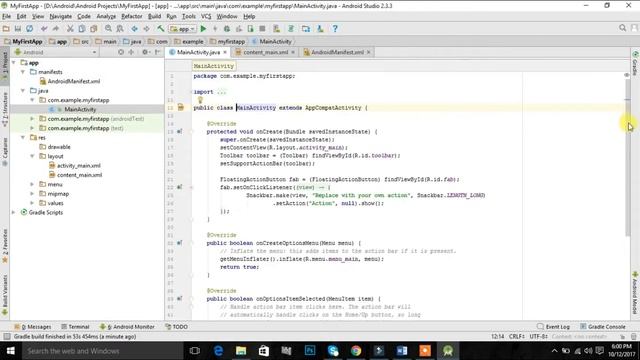Open the VCS menu
640x360 pixels.
tap(206, 16)
